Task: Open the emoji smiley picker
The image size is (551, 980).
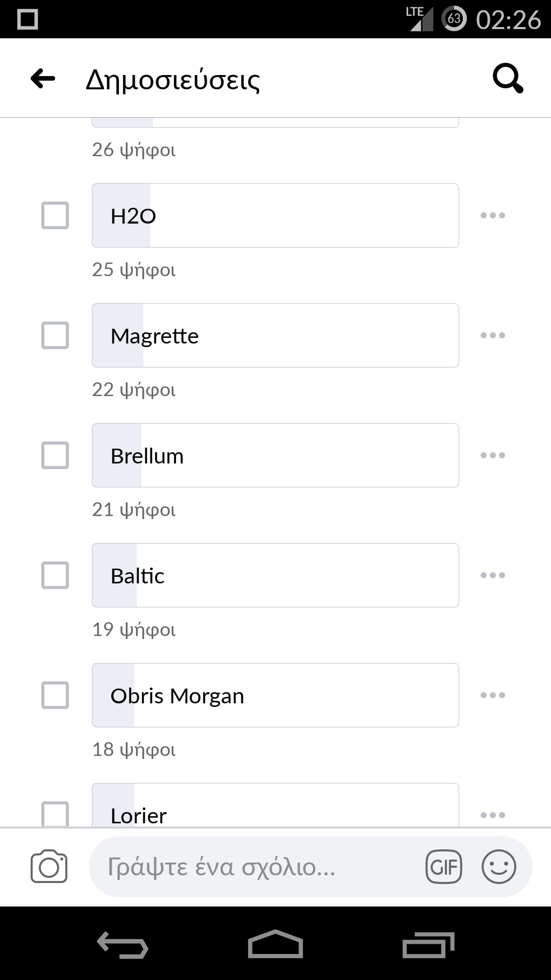Action: (x=498, y=867)
